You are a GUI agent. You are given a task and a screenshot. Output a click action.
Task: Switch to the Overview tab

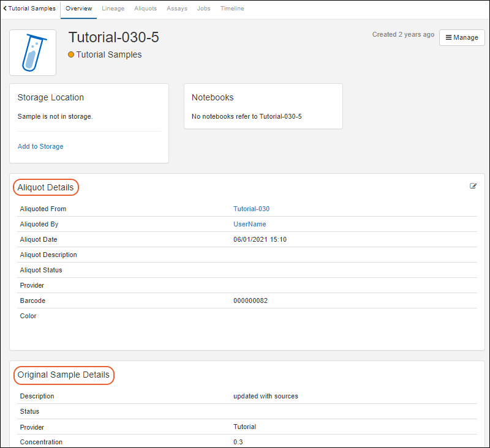click(x=78, y=9)
